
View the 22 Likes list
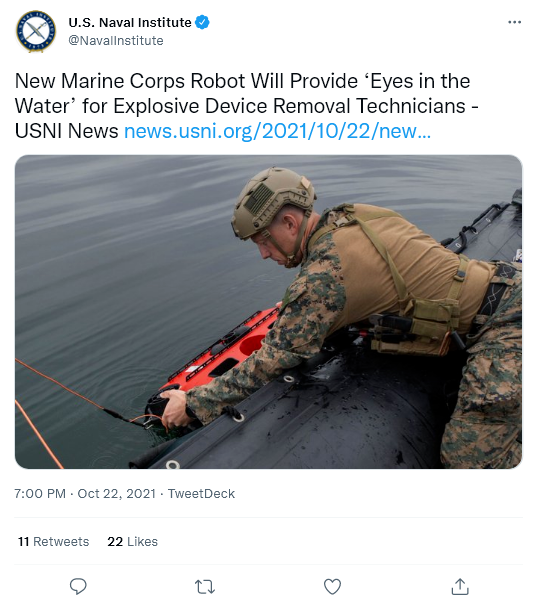click(x=132, y=541)
